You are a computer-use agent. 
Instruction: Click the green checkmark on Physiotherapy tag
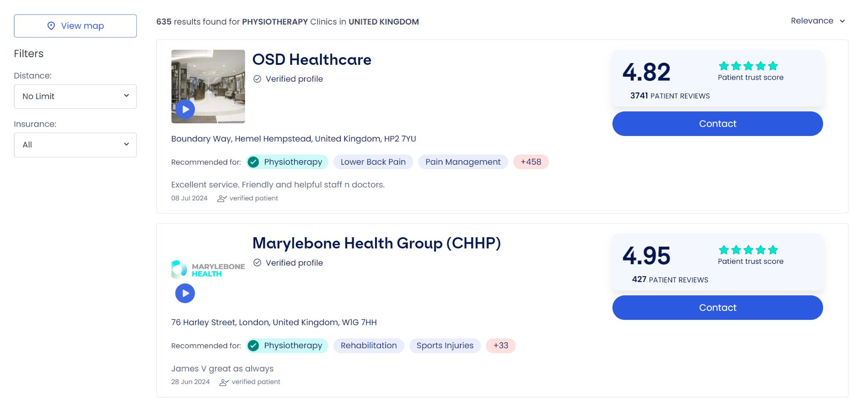253,162
